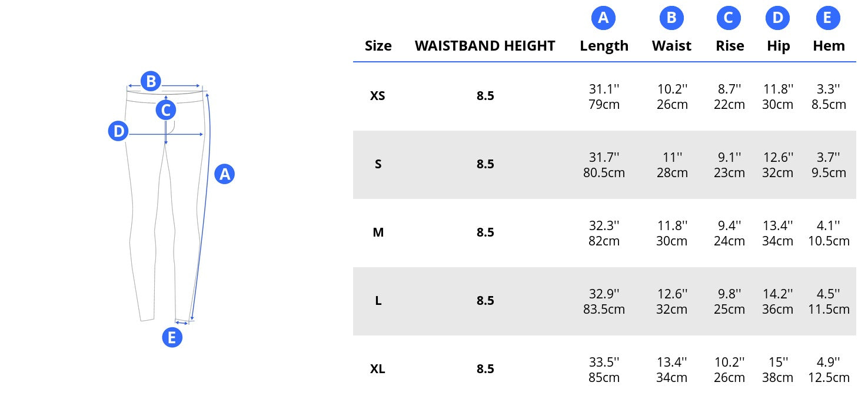Select the D hip marker on leggings diagram
This screenshot has height=412, width=868.
(x=118, y=131)
